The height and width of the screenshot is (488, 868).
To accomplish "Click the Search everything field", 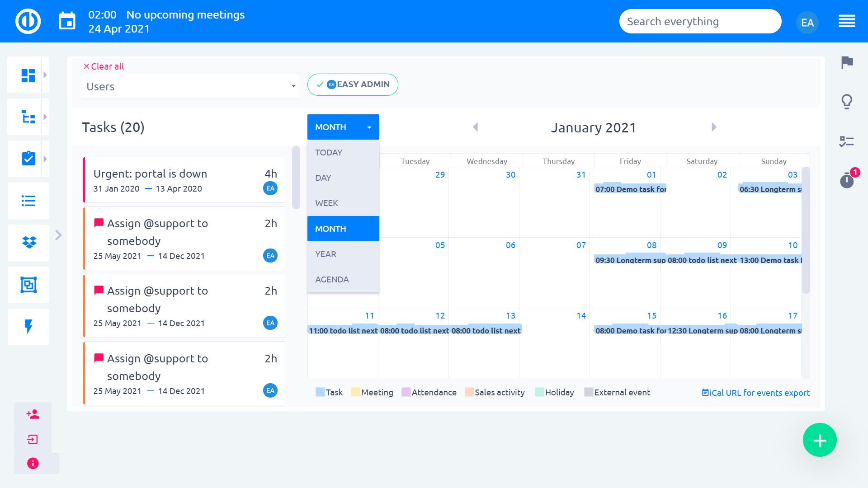I will coord(700,21).
